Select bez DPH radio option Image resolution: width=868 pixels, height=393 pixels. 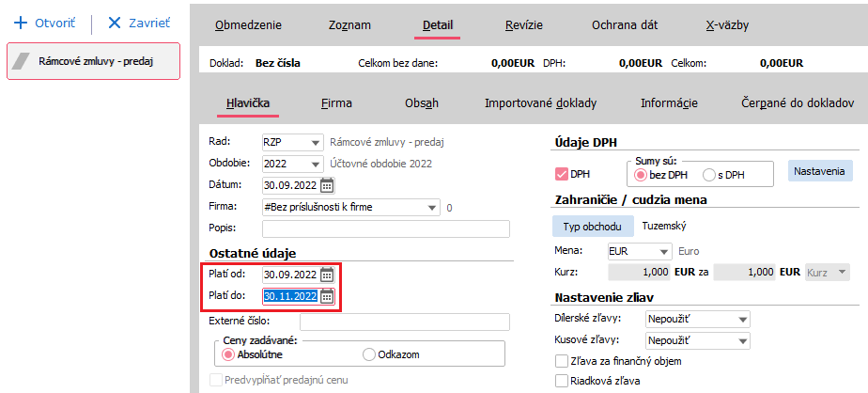pyautogui.click(x=642, y=175)
